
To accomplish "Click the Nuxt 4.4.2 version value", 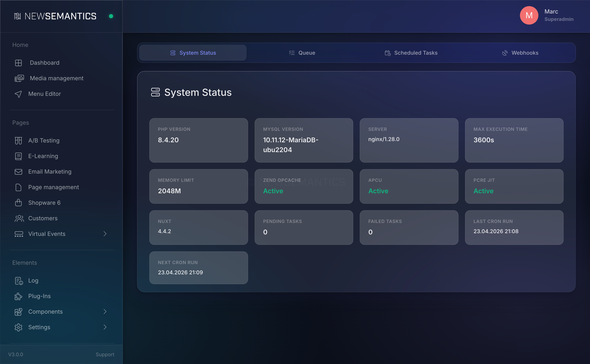I will point(164,231).
